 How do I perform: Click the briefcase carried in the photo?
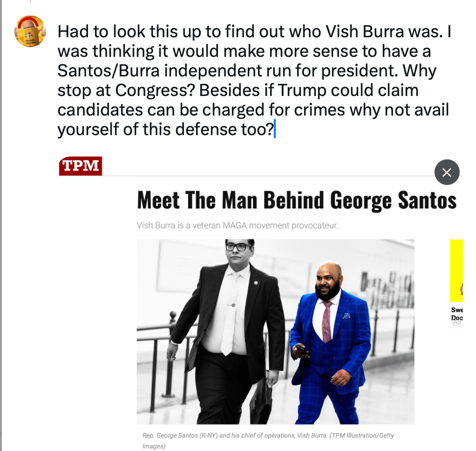pos(261,398)
